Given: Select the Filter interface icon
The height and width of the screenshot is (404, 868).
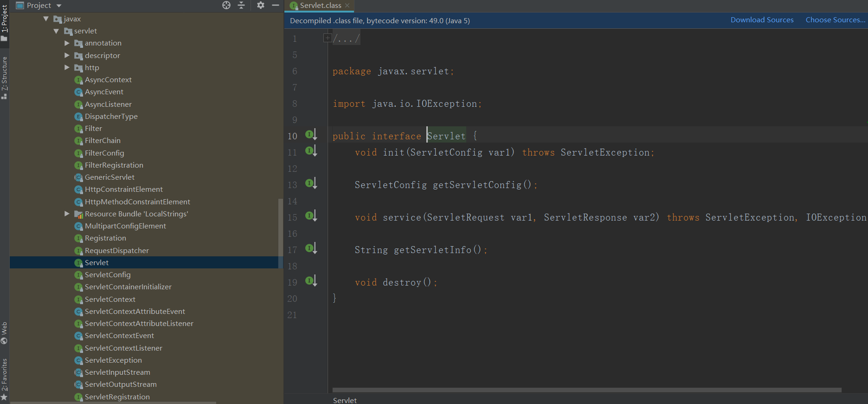Looking at the screenshot, I should click(79, 129).
